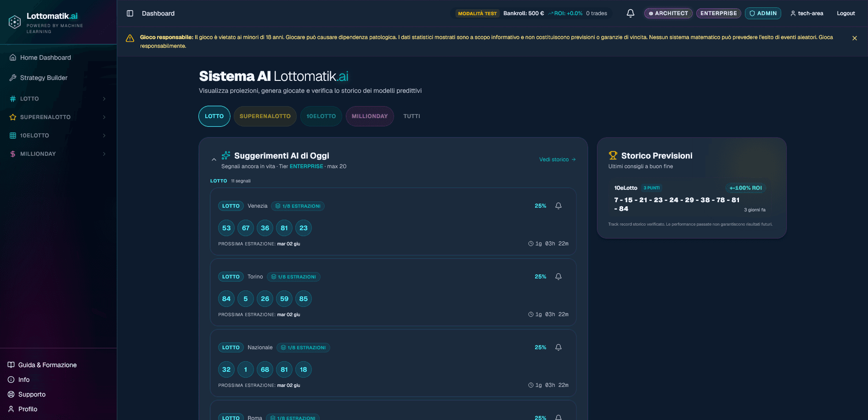The image size is (868, 420).
Task: Click the MODALITÀ TEST badge
Action: pos(477,13)
